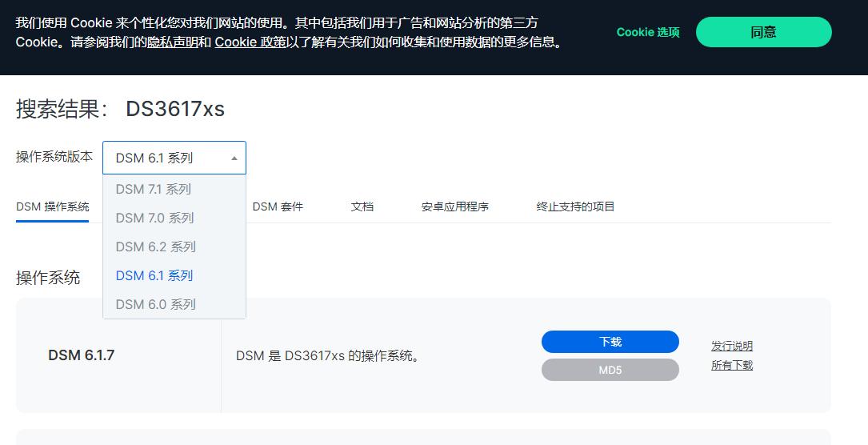Select DSM 7.1 系列 from the list

click(x=174, y=190)
